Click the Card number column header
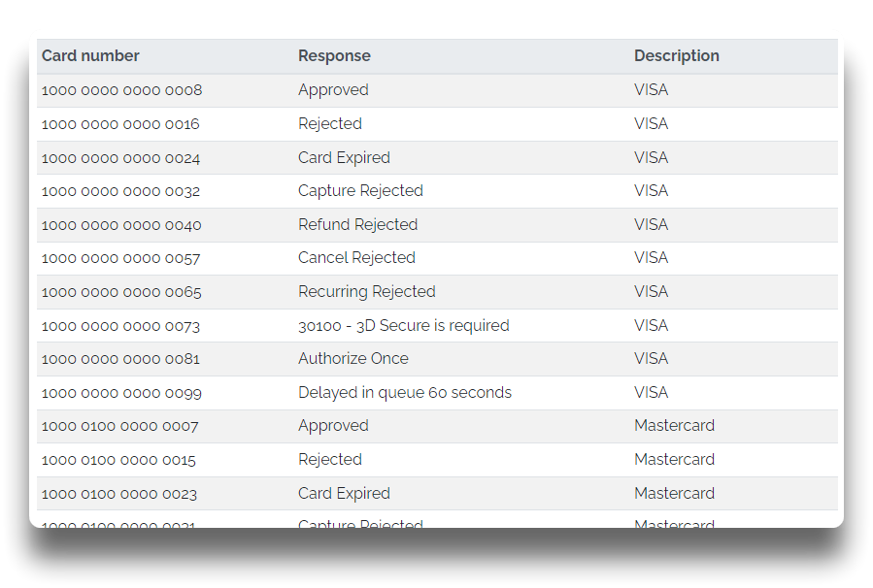 tap(90, 55)
